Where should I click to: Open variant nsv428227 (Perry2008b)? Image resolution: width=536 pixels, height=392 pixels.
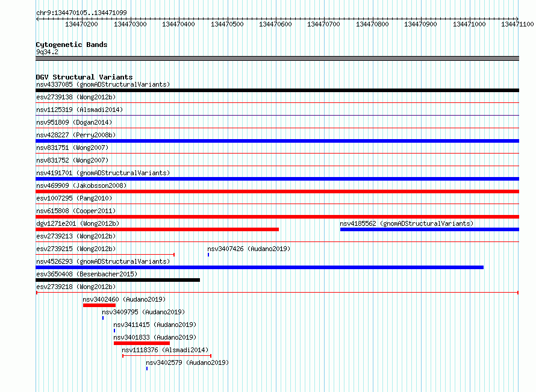76,135
